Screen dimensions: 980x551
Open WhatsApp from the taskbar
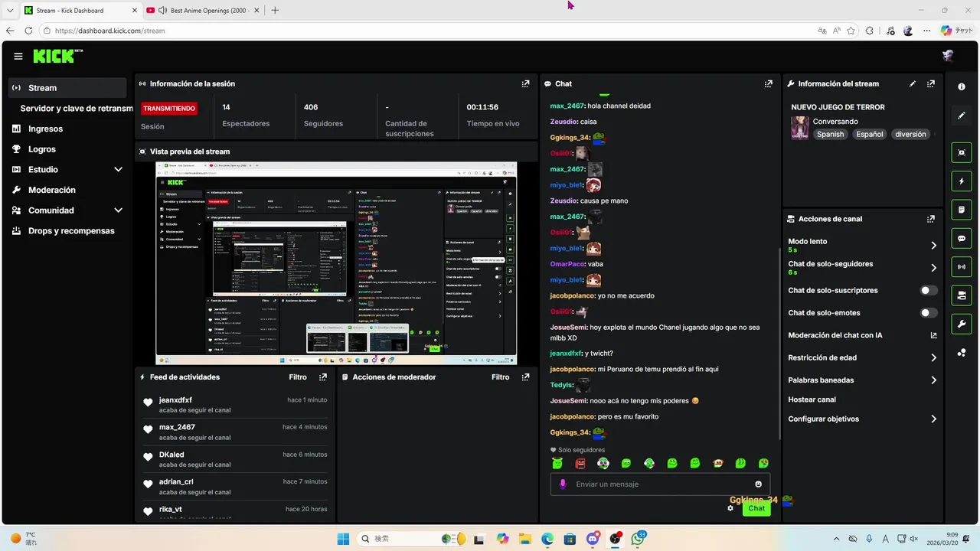(x=637, y=539)
